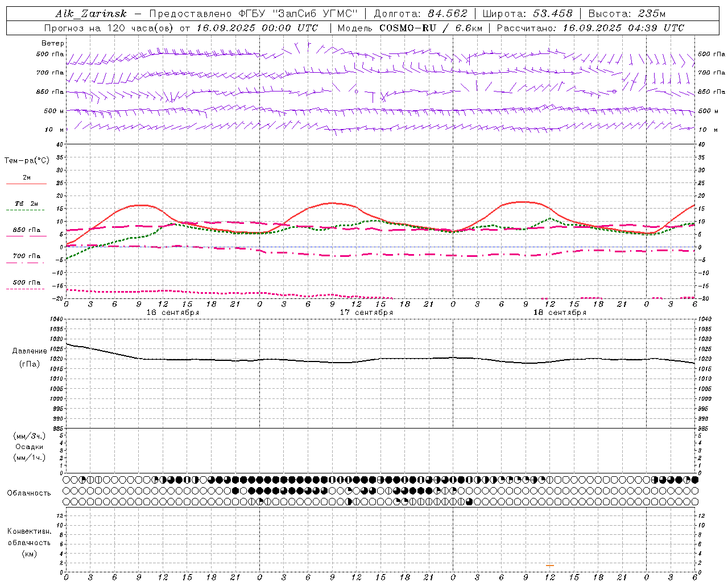Click the 1040 value on the left pressure axis
728x582 pixels.
(56, 319)
